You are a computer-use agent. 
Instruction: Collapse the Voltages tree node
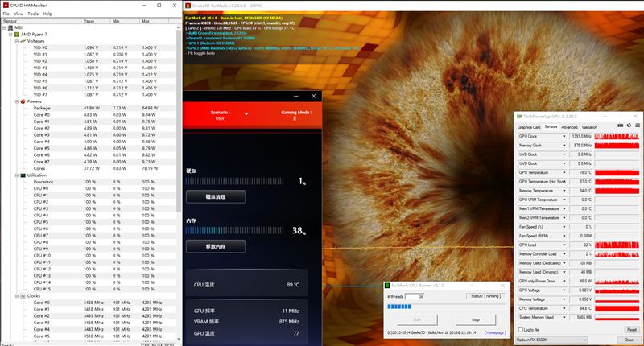click(17, 41)
